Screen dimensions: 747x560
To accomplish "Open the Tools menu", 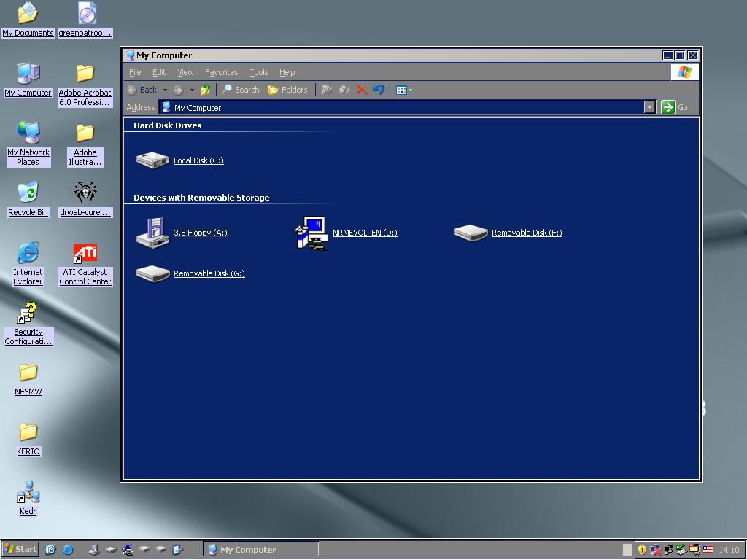I will coord(258,72).
